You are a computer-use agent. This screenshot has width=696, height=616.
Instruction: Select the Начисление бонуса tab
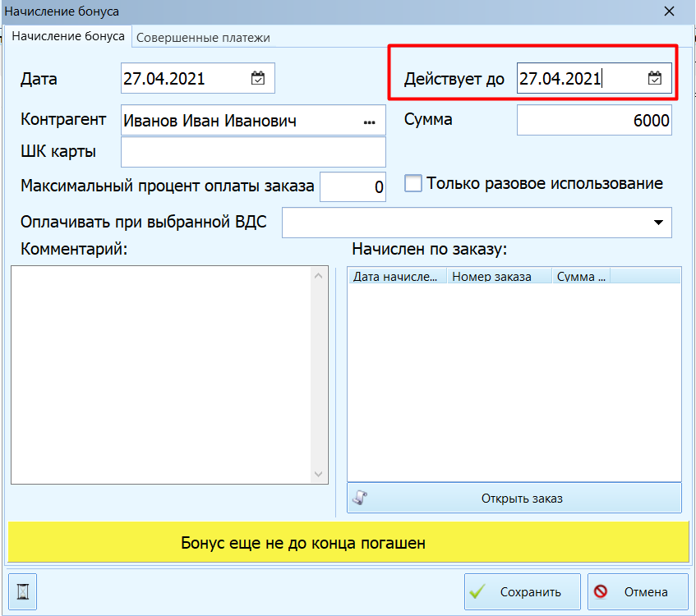(68, 36)
